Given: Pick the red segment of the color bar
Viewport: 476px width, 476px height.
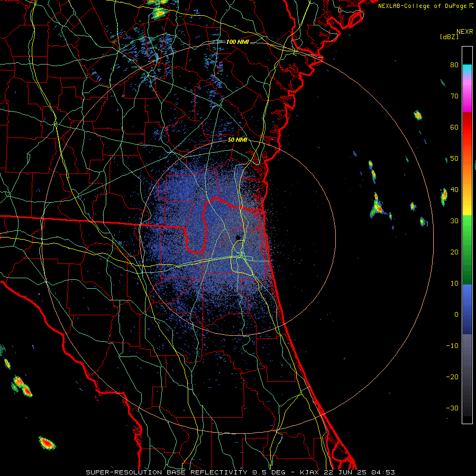Looking at the screenshot, I should pyautogui.click(x=467, y=127).
